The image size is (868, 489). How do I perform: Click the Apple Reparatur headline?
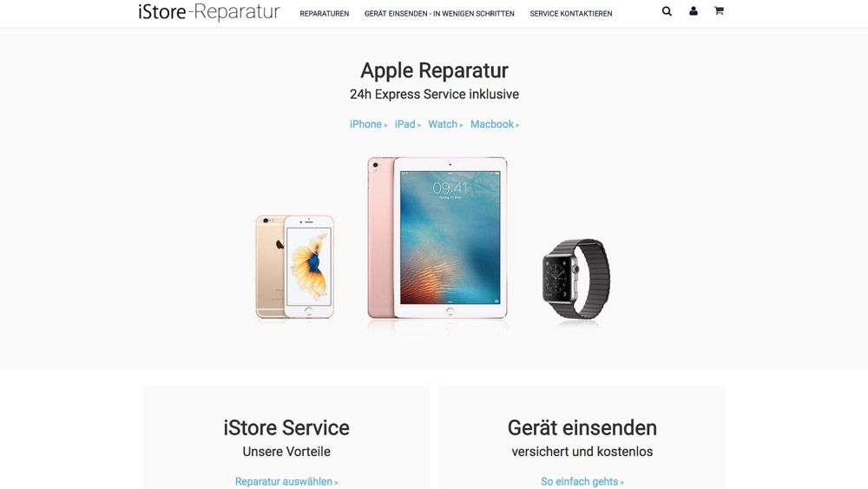tap(434, 71)
